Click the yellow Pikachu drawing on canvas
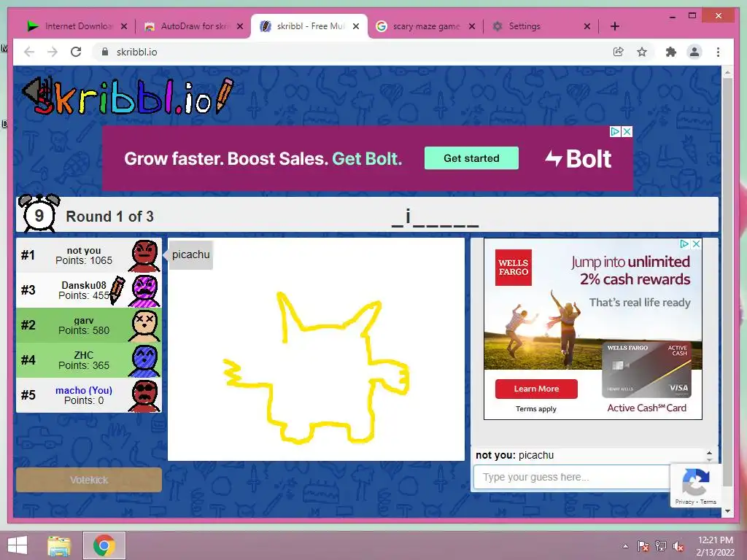Viewport: 747px width, 560px height. (x=317, y=369)
